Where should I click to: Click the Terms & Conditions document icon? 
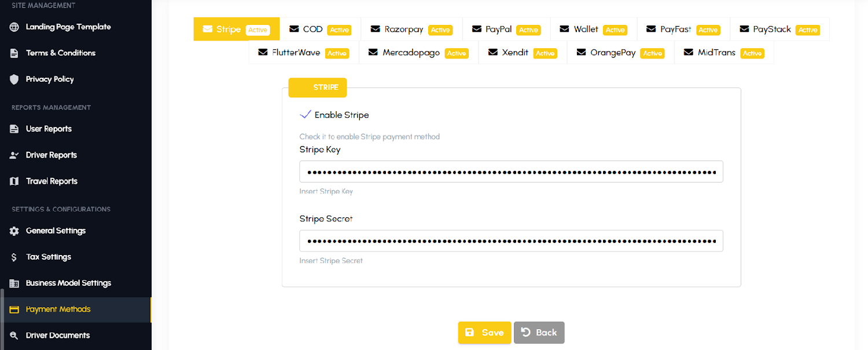14,53
